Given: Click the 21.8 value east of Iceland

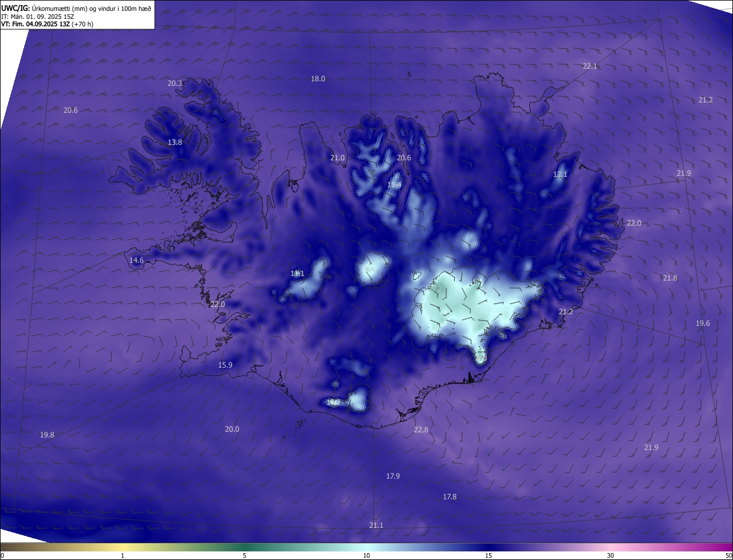Looking at the screenshot, I should pyautogui.click(x=670, y=278).
